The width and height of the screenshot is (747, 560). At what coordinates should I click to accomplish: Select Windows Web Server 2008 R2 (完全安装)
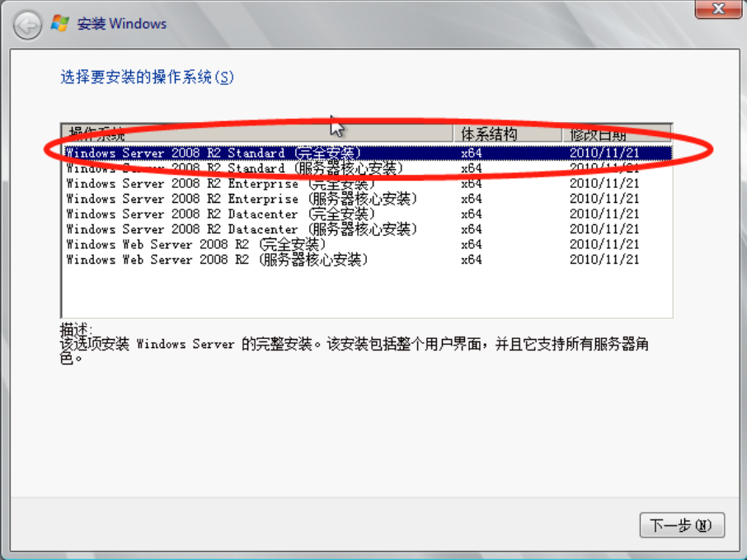(367, 244)
